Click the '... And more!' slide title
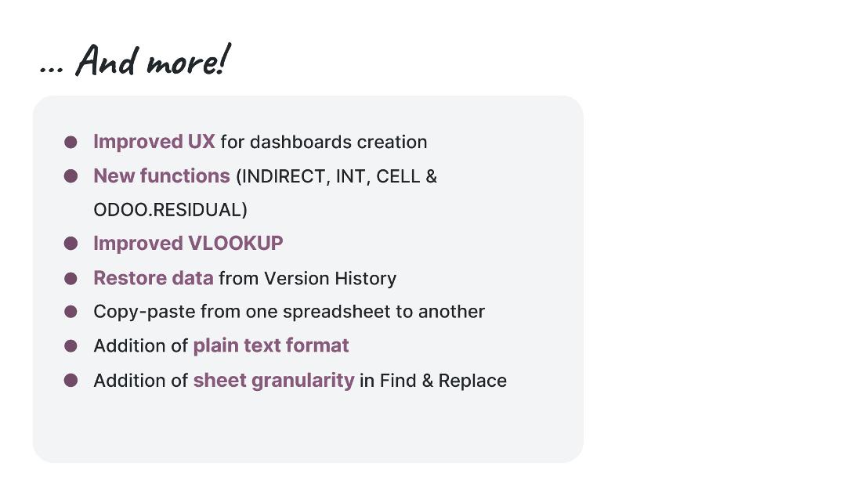Image resolution: width=868 pixels, height=488 pixels. (x=135, y=60)
